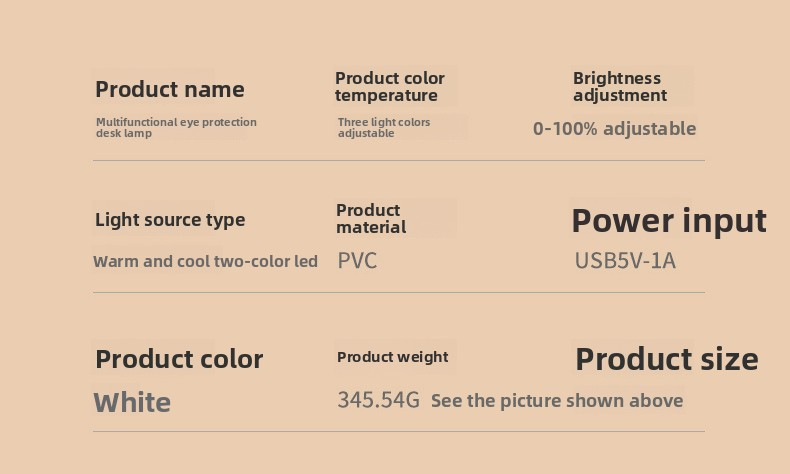Click the "Three light colors adjustable" text
The height and width of the screenshot is (474, 790).
(x=384, y=127)
